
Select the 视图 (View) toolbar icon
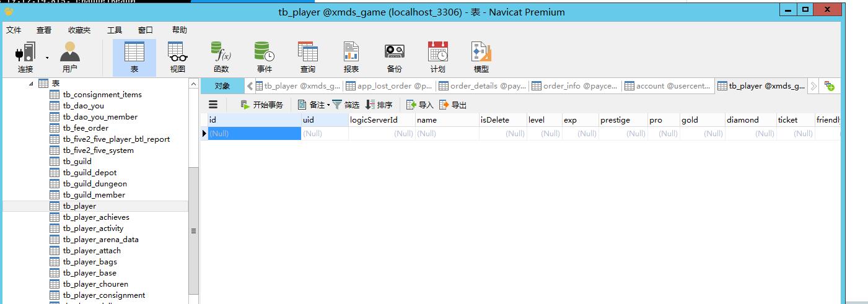pyautogui.click(x=178, y=57)
